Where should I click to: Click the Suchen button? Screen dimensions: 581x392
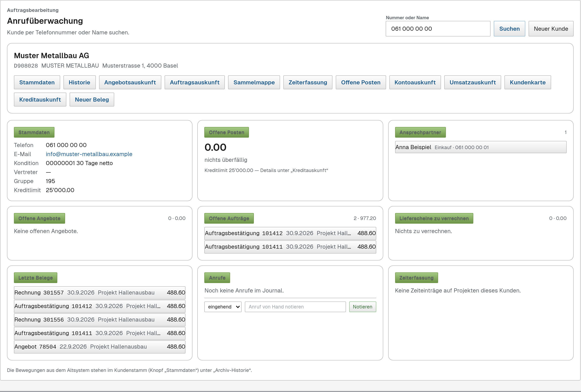[x=509, y=29]
